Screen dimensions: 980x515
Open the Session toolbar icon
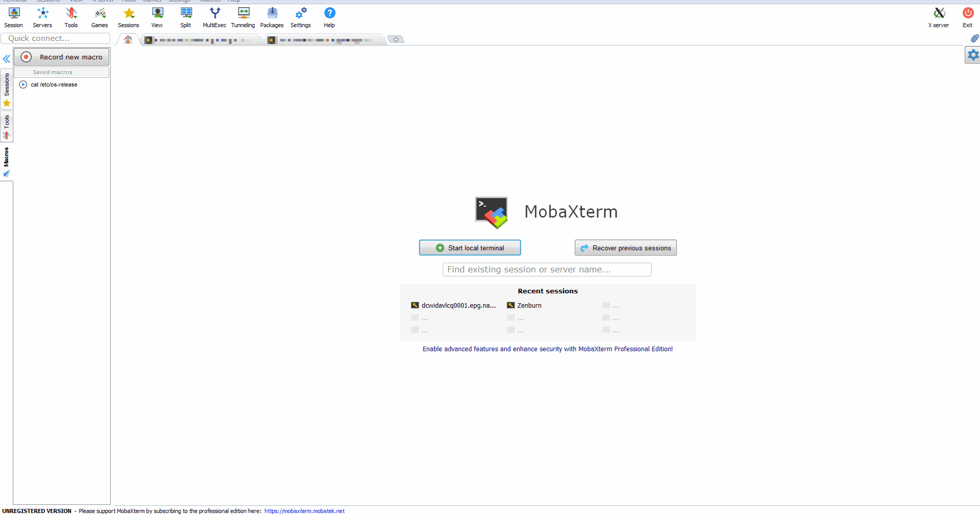click(x=14, y=17)
